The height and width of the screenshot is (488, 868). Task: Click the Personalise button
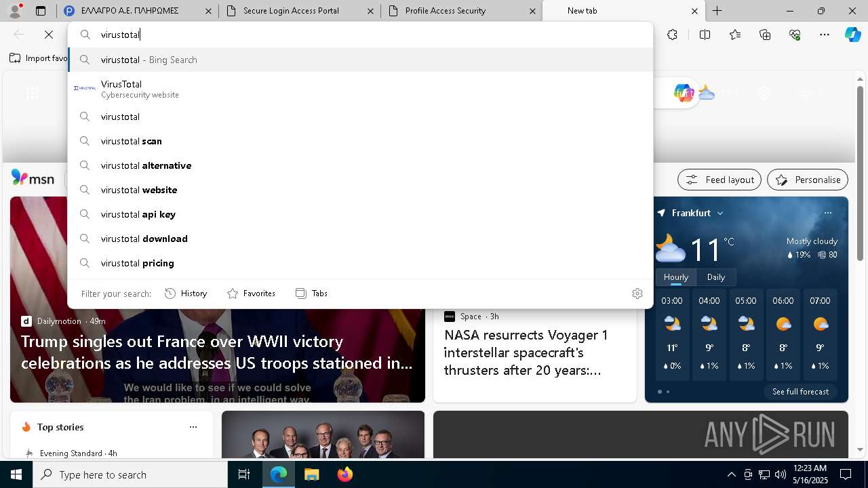[x=808, y=180]
